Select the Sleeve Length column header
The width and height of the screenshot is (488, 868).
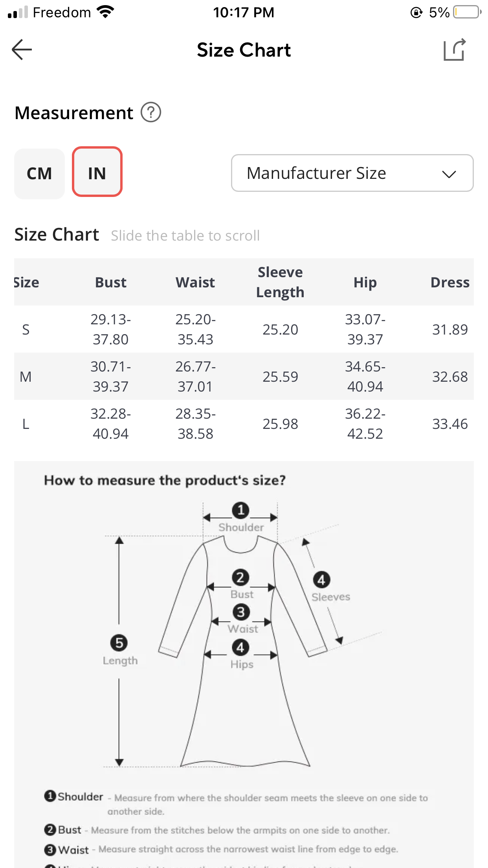coord(280,282)
